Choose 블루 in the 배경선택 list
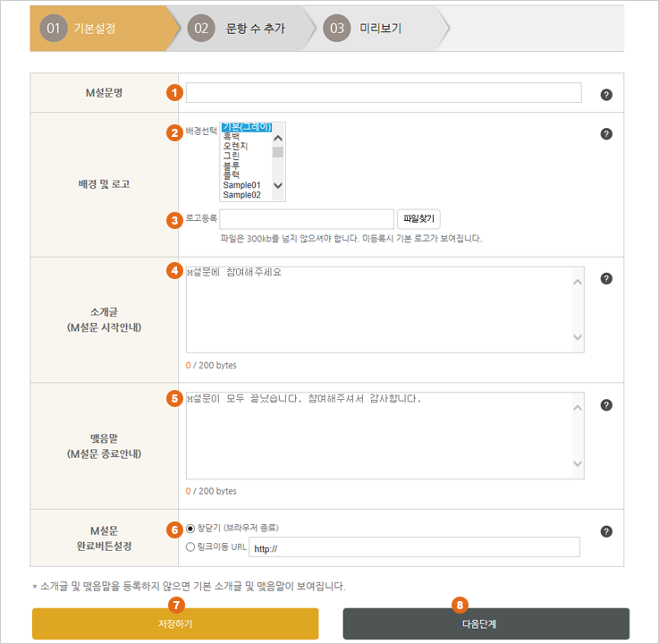Image resolution: width=659 pixels, height=644 pixels. (231, 165)
